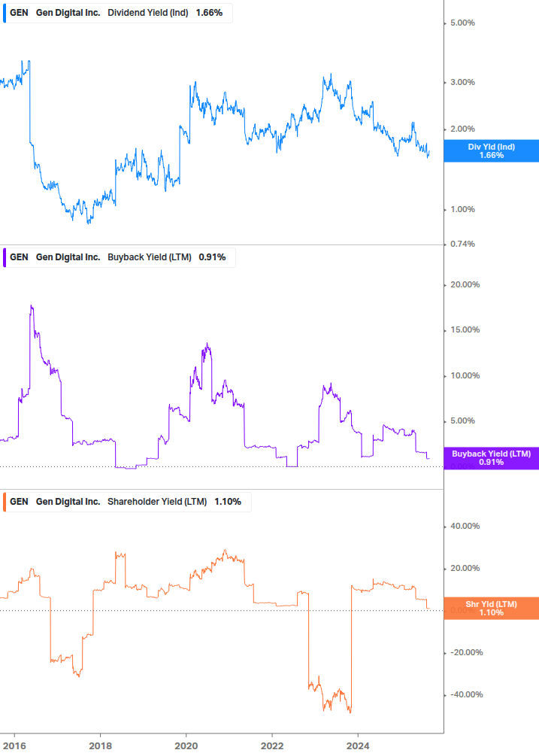The image size is (539, 756).
Task: Click the orange color bar of the Shareholder Yield legend
Action: (5, 502)
